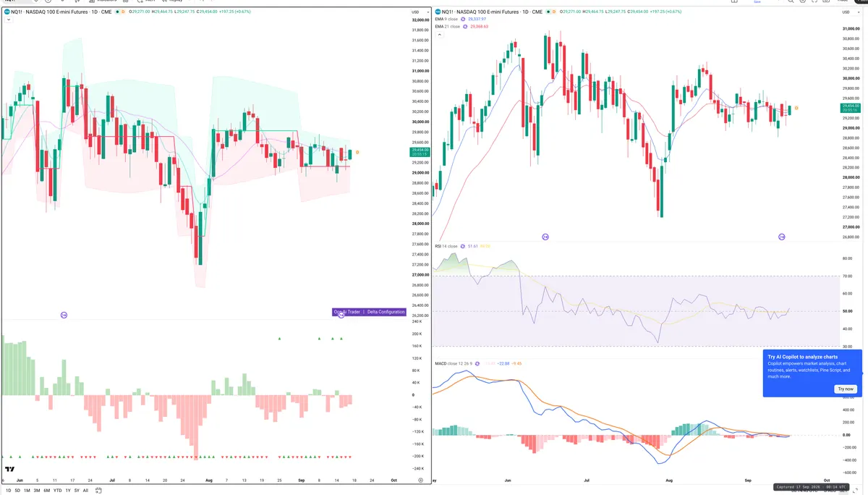This screenshot has height=495, width=868.
Task: Click the Oct label on left time axis
Action: [393, 480]
